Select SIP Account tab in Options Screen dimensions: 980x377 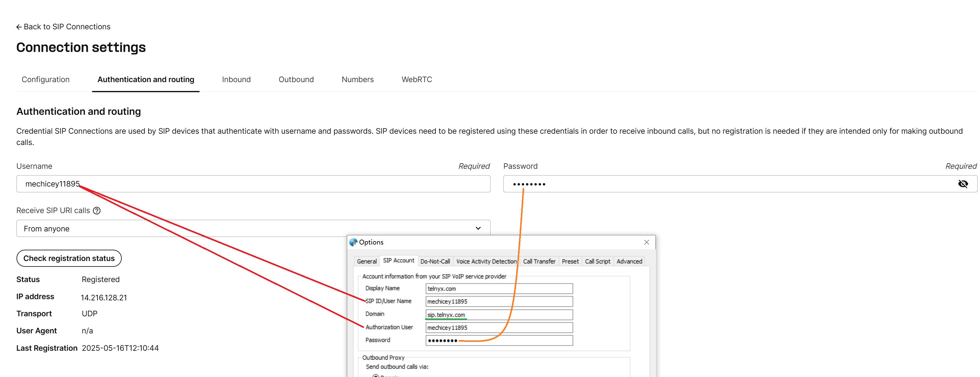pos(398,260)
